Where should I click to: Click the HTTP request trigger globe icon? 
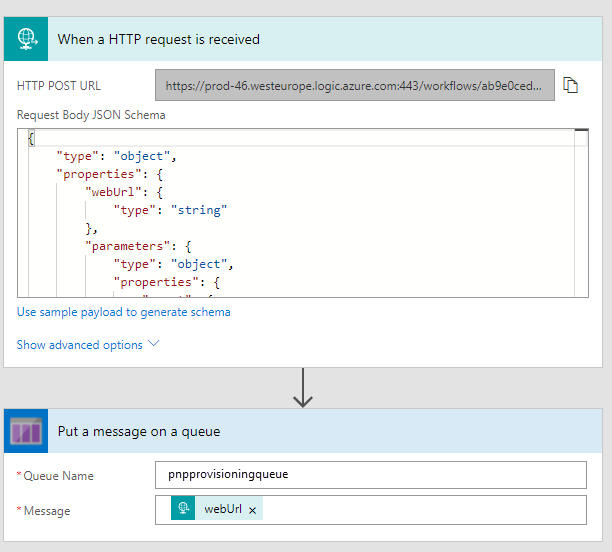[26, 39]
